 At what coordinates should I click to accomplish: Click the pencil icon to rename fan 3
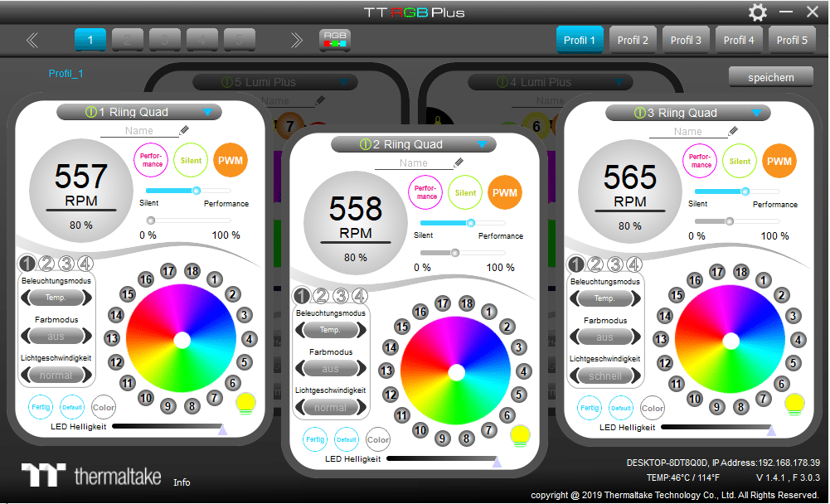734,131
